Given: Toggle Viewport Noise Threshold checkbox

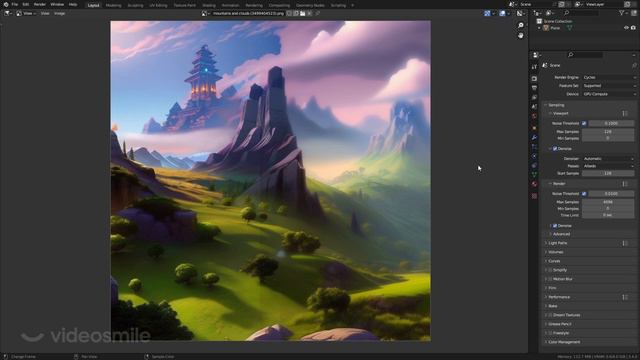Looking at the screenshot, I should coord(584,123).
